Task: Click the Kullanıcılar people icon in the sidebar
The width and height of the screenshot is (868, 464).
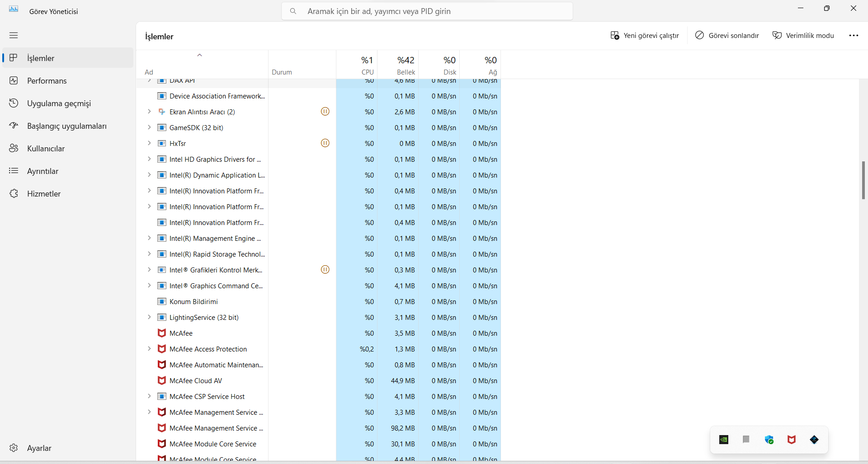Action: 14,148
